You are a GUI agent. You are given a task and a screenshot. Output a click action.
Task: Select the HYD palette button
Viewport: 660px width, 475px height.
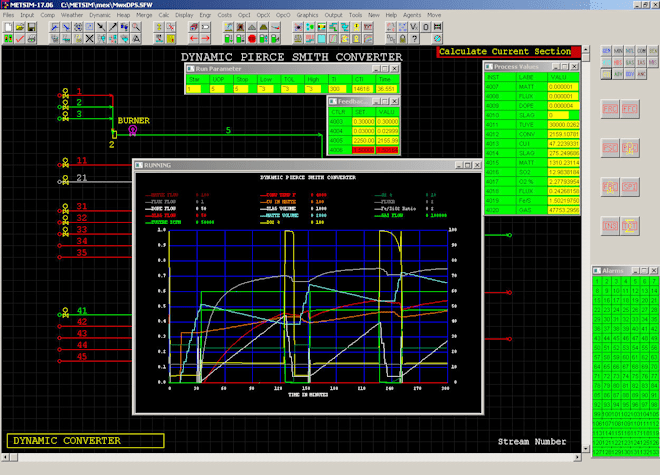tap(606, 62)
